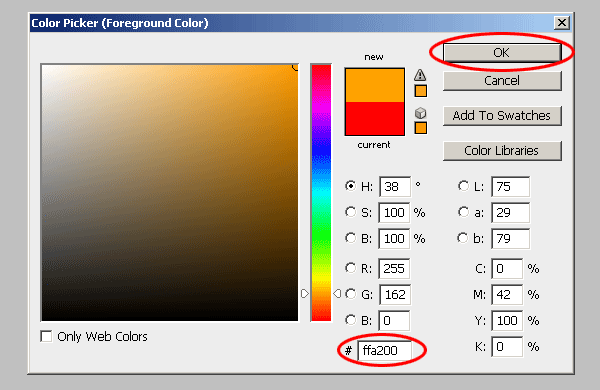Click the right hue slider arrow
The height and width of the screenshot is (390, 600).
pyautogui.click(x=337, y=294)
